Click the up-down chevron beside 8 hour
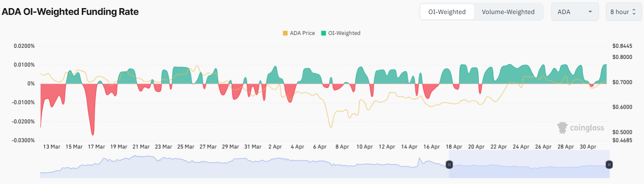 pyautogui.click(x=634, y=12)
